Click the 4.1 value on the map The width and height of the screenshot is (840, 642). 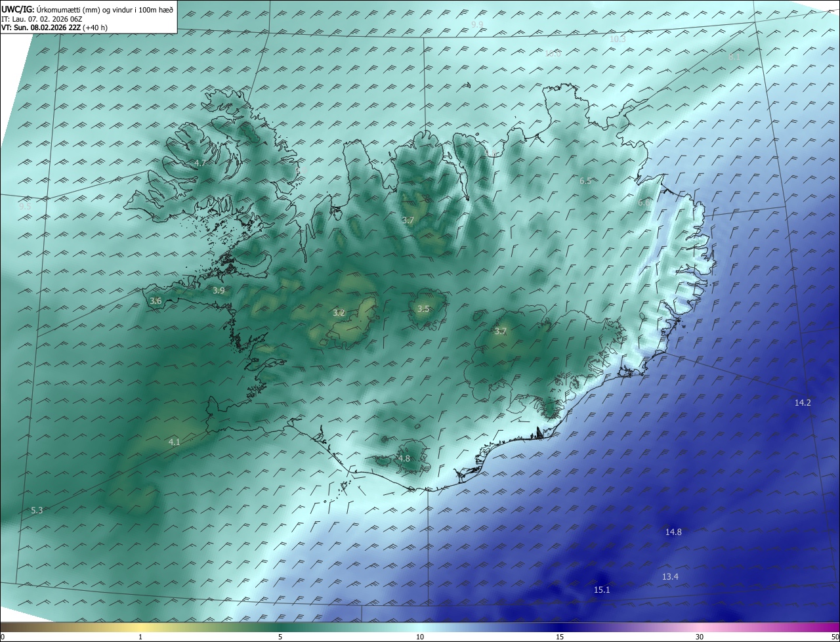click(x=174, y=442)
